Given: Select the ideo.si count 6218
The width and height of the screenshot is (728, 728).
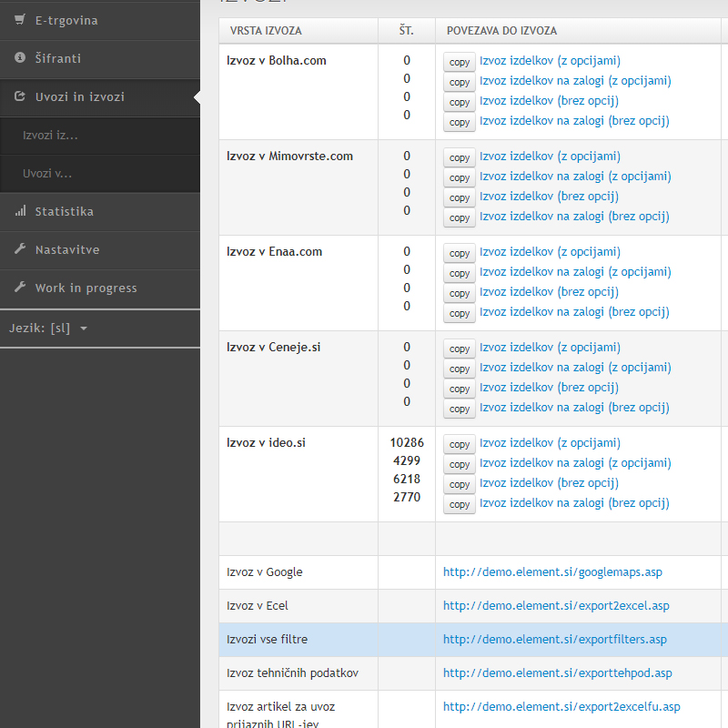Looking at the screenshot, I should (407, 479).
